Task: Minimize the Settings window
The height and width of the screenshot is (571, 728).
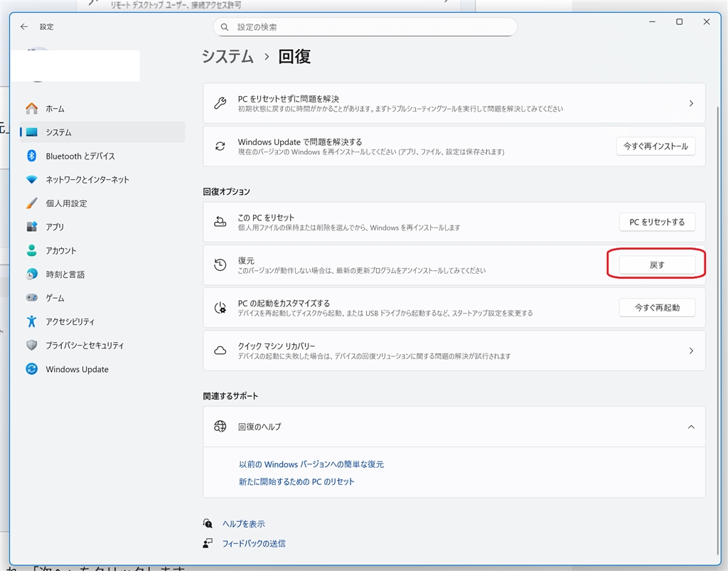Action: (653, 22)
